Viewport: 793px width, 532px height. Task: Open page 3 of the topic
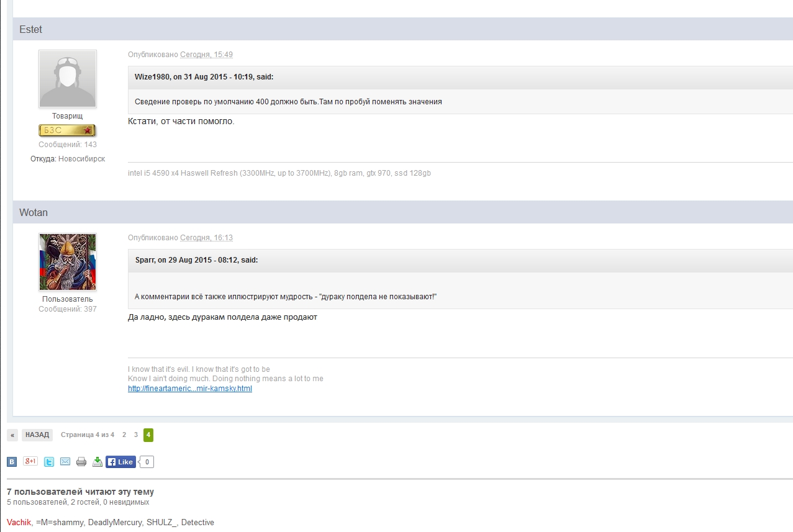point(136,435)
